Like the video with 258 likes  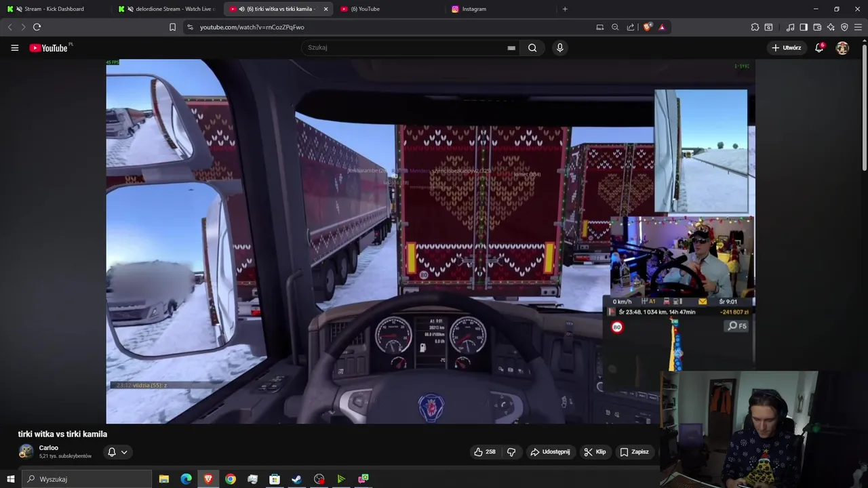(485, 452)
